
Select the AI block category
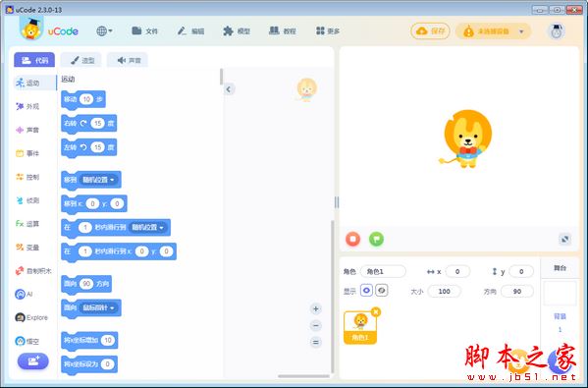(x=24, y=294)
